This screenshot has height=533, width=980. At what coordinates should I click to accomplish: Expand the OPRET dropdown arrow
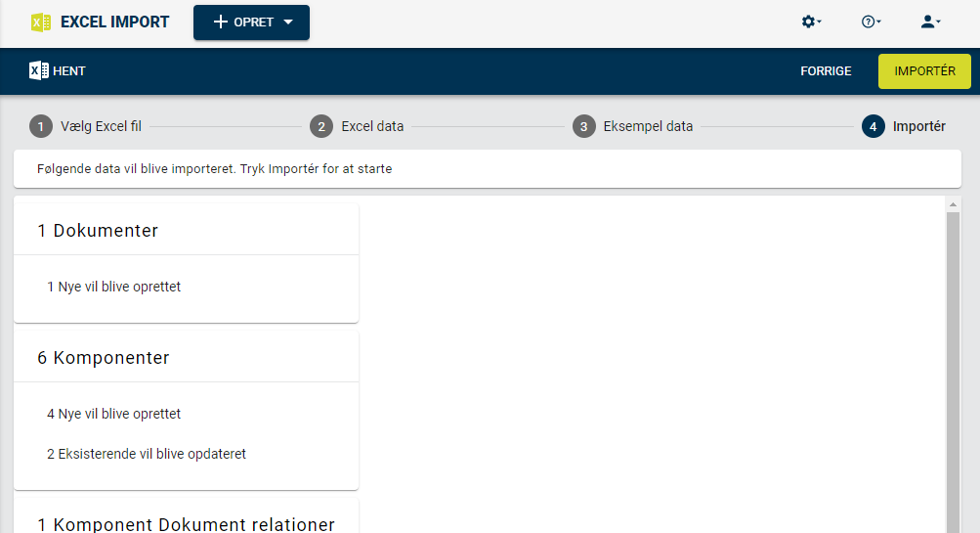tap(288, 22)
